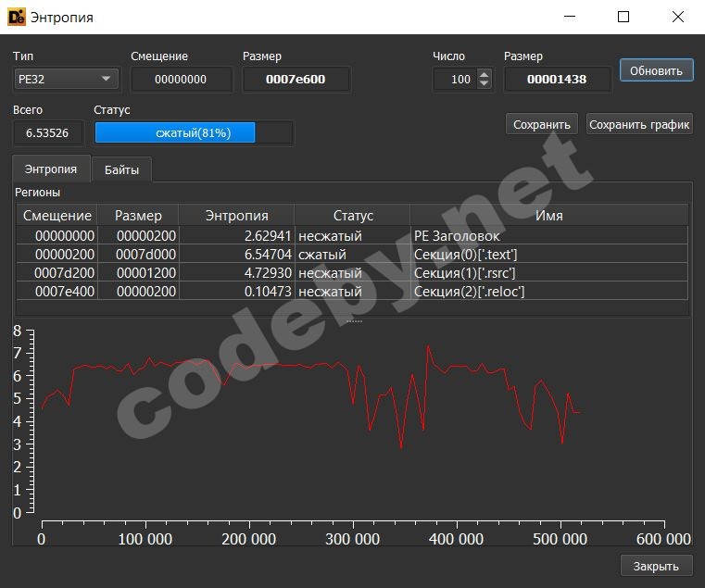Select the Энтропия tab
The width and height of the screenshot is (705, 588).
51,169
